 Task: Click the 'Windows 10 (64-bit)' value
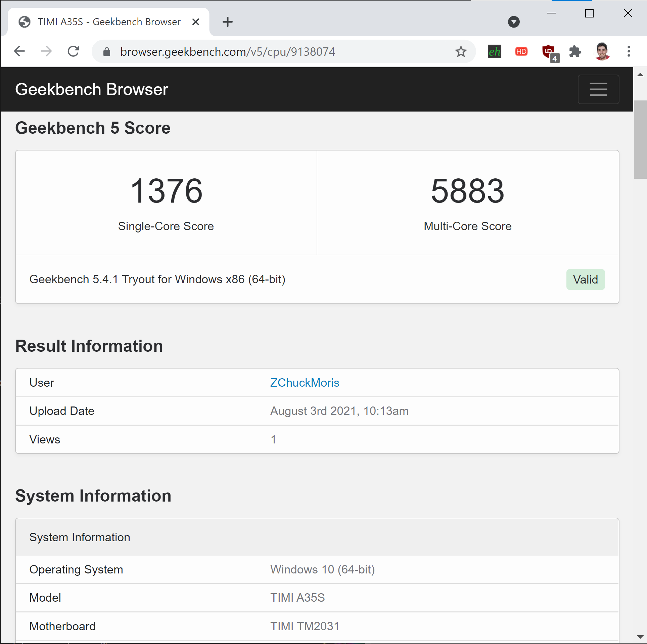coord(322,569)
